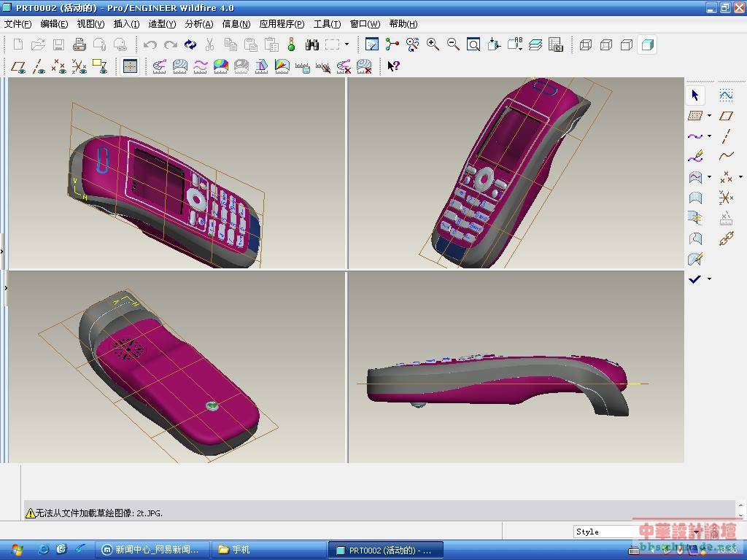Click the What's This help cursor icon

(393, 66)
